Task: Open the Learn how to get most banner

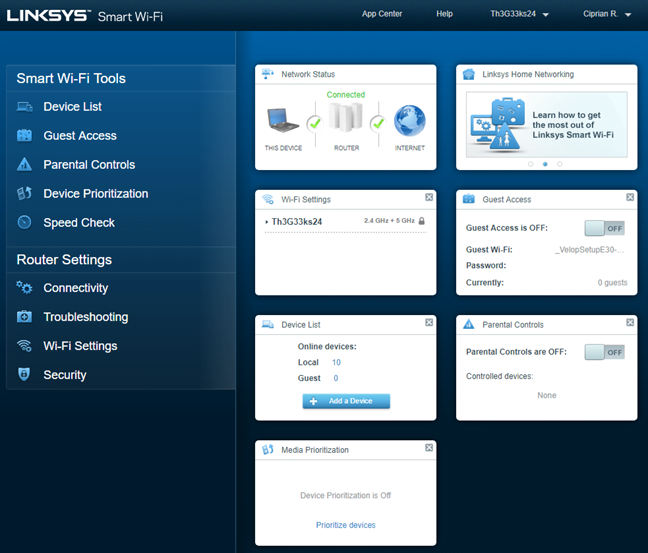Action: (x=546, y=125)
